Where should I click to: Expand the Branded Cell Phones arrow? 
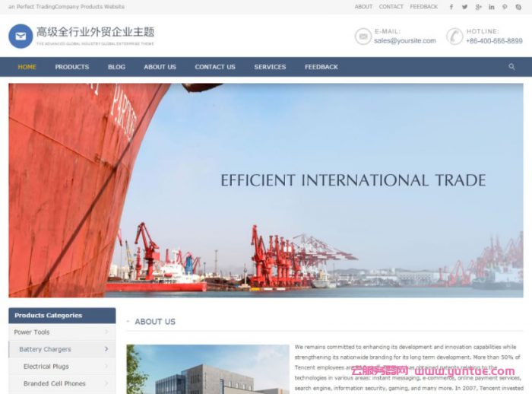(106, 383)
